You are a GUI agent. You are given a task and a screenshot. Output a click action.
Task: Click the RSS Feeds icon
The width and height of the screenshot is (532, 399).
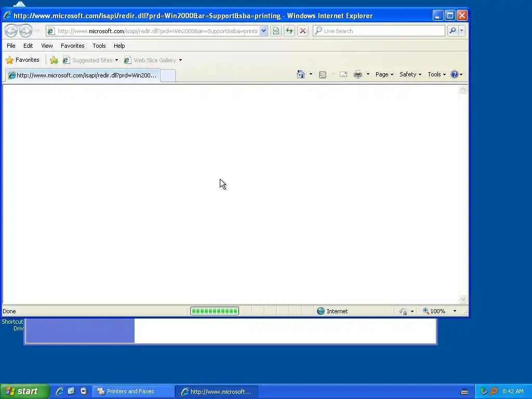pyautogui.click(x=323, y=75)
